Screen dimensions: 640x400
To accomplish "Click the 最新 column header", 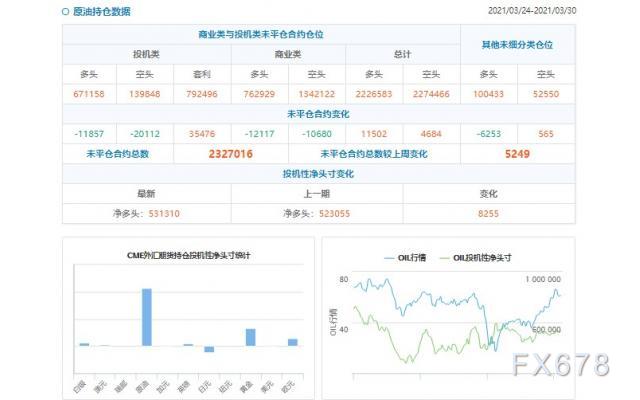I will [x=146, y=193].
